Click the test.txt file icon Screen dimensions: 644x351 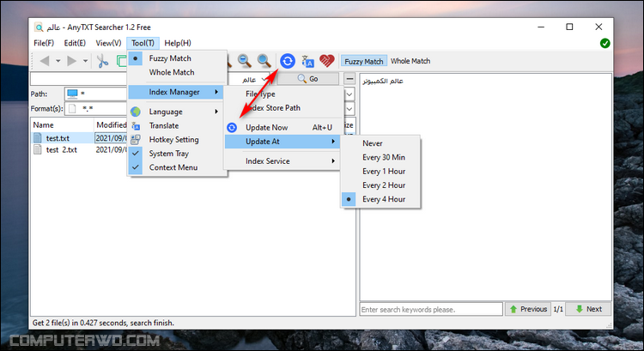pos(38,138)
